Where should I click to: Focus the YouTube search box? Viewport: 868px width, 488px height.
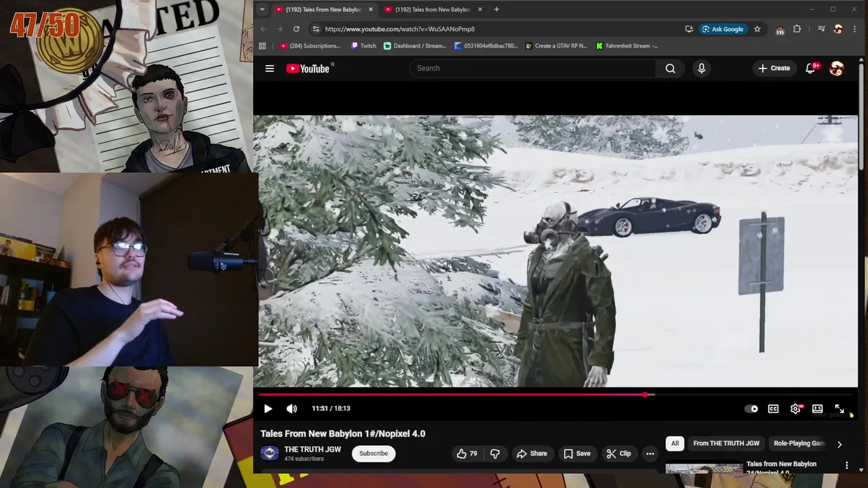[532, 68]
